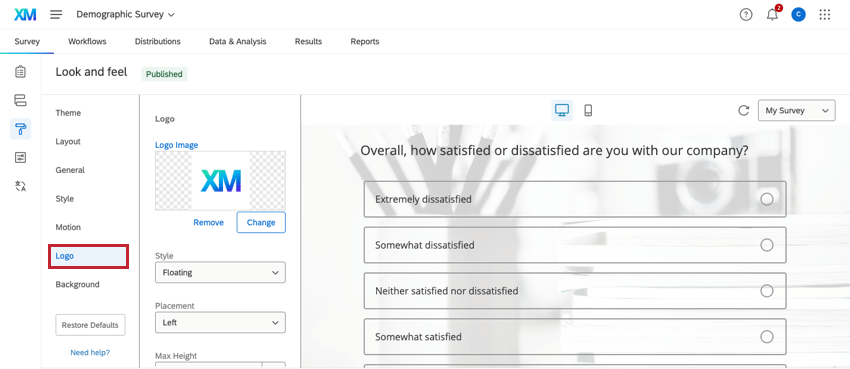The height and width of the screenshot is (369, 850).
Task: Go to the Survey tab
Action: point(27,41)
